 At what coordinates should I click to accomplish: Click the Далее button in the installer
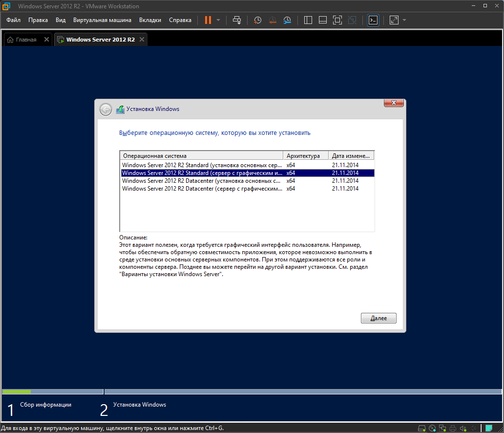pyautogui.click(x=378, y=318)
